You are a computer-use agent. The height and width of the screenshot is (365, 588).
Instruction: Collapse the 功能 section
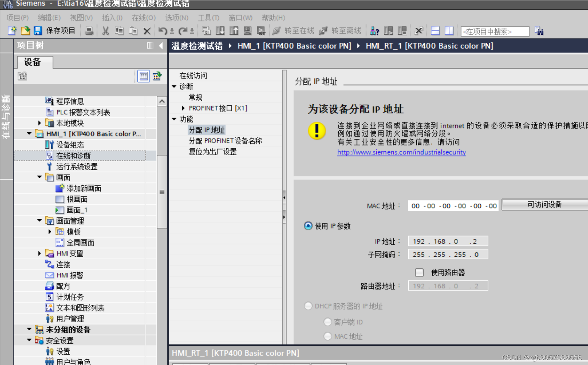pyautogui.click(x=174, y=119)
